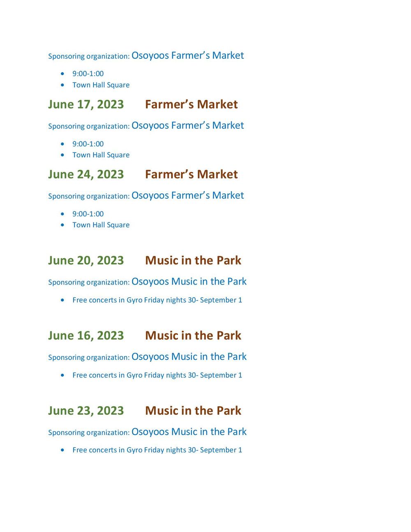Click Music in the Park title beside June 23
The width and height of the screenshot is (411, 532).
click(x=193, y=411)
